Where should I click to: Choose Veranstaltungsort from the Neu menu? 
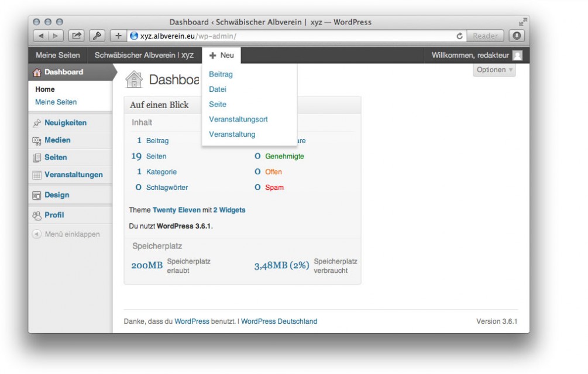click(238, 119)
